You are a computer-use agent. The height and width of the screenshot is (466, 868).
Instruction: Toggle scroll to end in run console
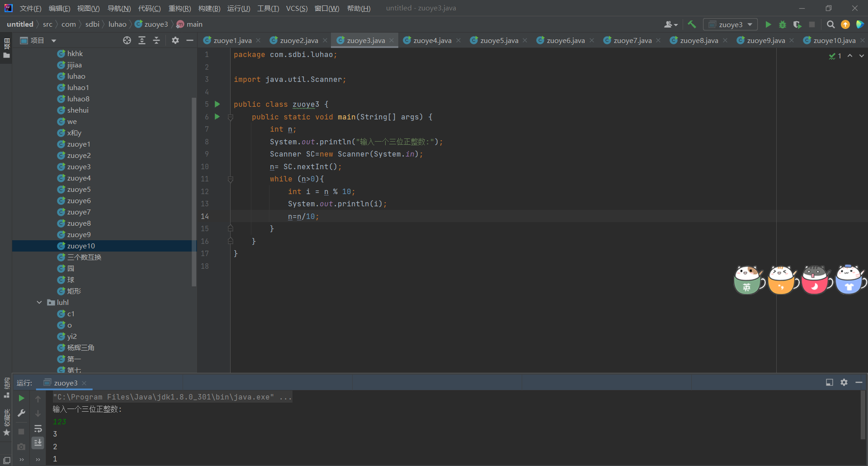coord(38,442)
